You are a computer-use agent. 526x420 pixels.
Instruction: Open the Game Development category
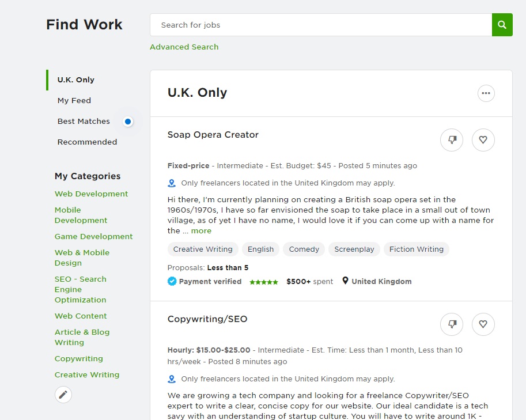93,237
